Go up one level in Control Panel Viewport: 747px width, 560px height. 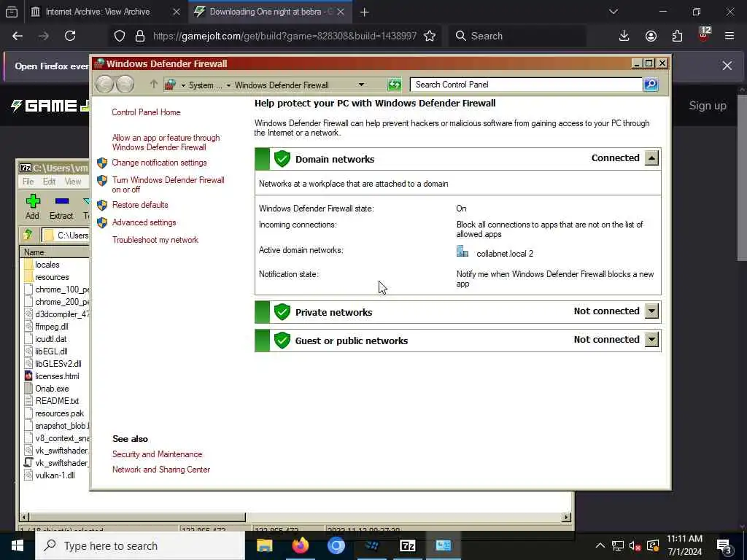[153, 85]
